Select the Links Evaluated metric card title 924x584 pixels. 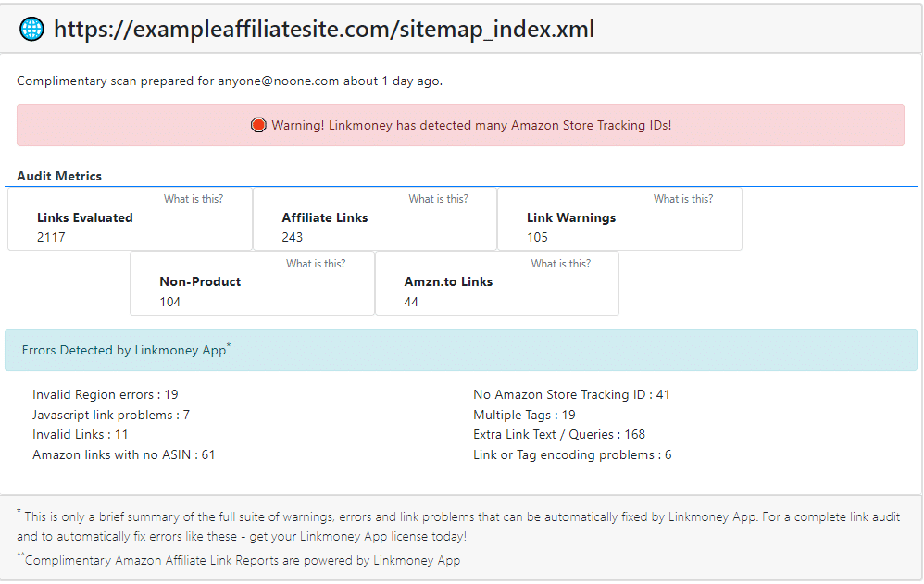(x=85, y=218)
